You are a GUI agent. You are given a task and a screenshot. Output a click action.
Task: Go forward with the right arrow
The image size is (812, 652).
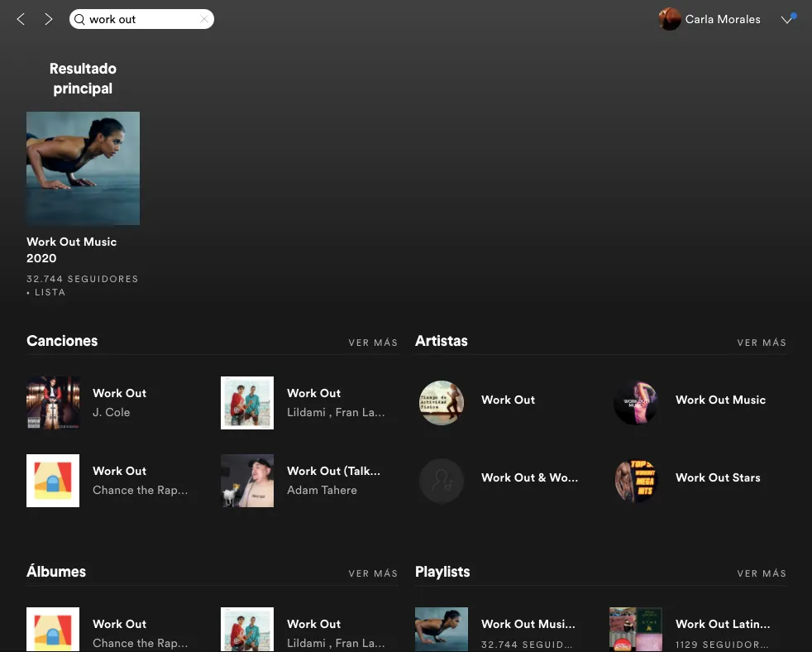coord(48,19)
